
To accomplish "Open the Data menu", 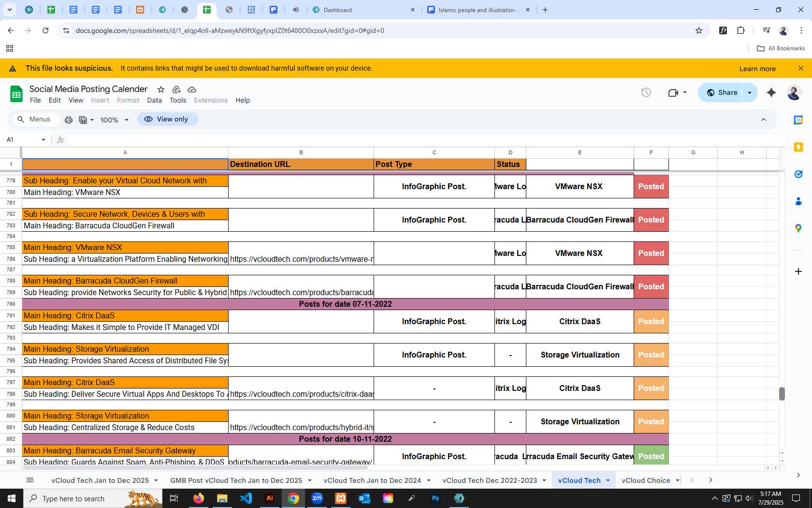I will [x=154, y=100].
